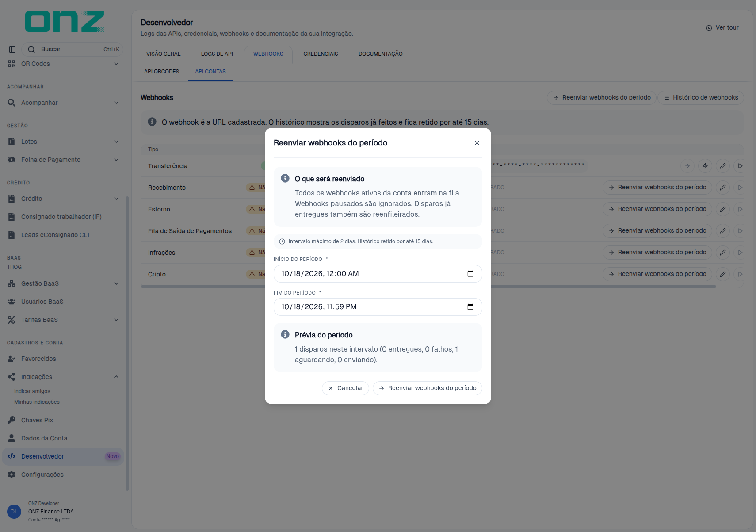Click Reenviar webhooks button in Estorno row
Image resolution: width=756 pixels, height=532 pixels.
click(x=657, y=209)
